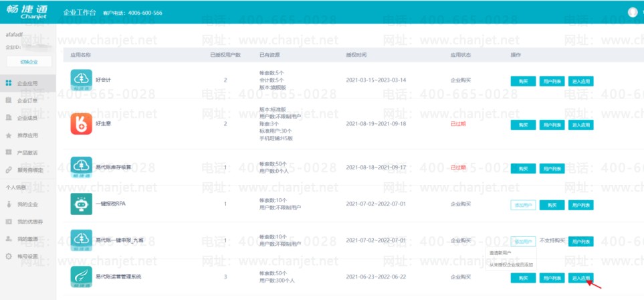Open 企业成员 menu item
This screenshot has width=644, height=300.
pyautogui.click(x=28, y=118)
